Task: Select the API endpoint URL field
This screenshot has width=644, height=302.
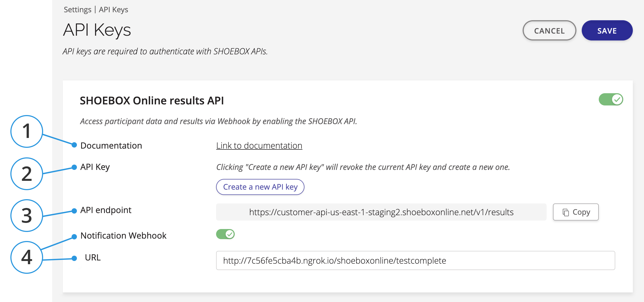Action: pyautogui.click(x=381, y=212)
